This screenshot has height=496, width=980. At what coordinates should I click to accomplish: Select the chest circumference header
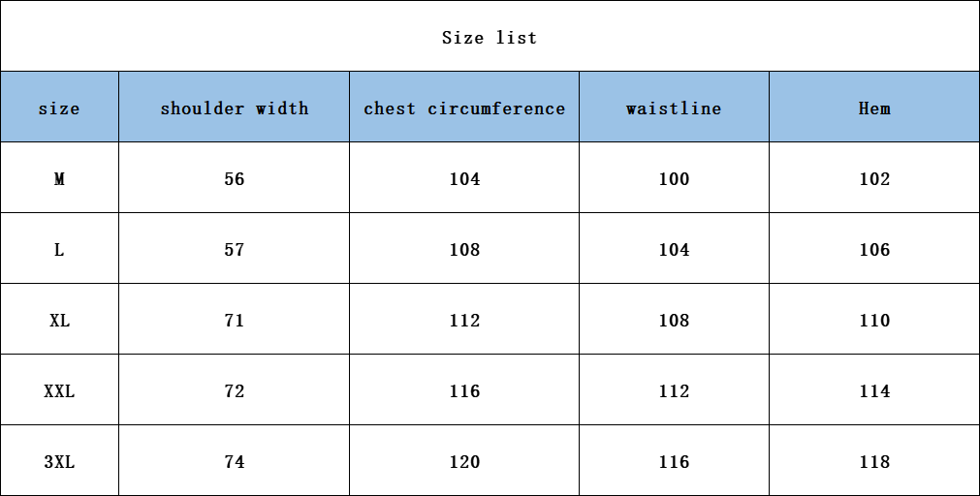point(464,108)
